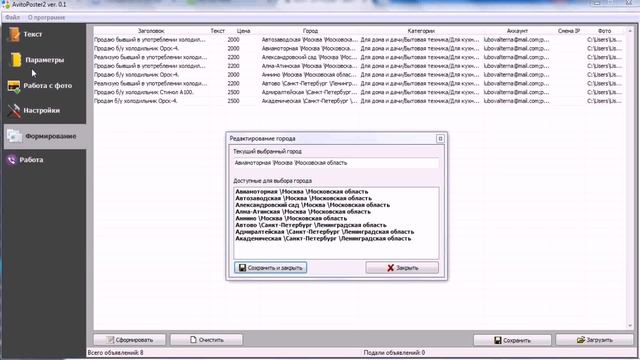640x360 pixels.
Task: Select Адмиралтейская in cities list
Action: 324,231
